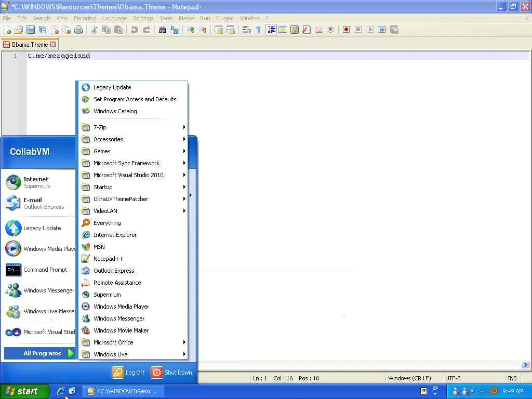The width and height of the screenshot is (532, 399).
Task: Click the Windows start button
Action: click(x=24, y=391)
